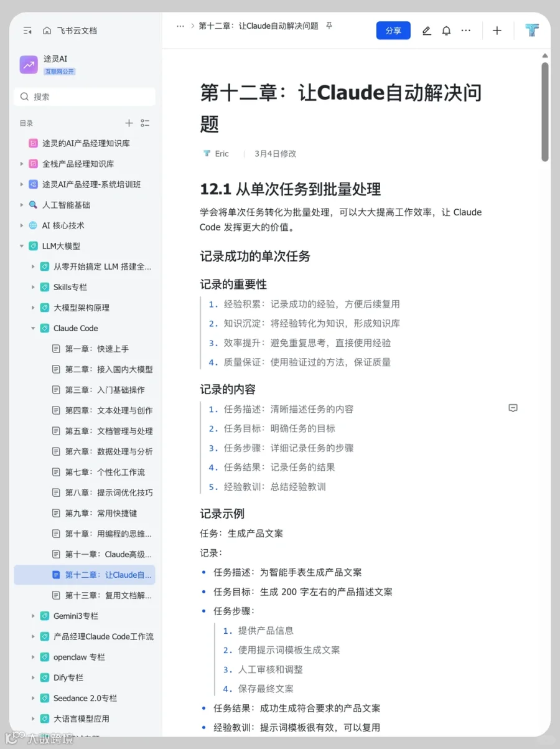Click the 飞书云文档 home link
Screen dimensions: 560x749
click(x=77, y=31)
